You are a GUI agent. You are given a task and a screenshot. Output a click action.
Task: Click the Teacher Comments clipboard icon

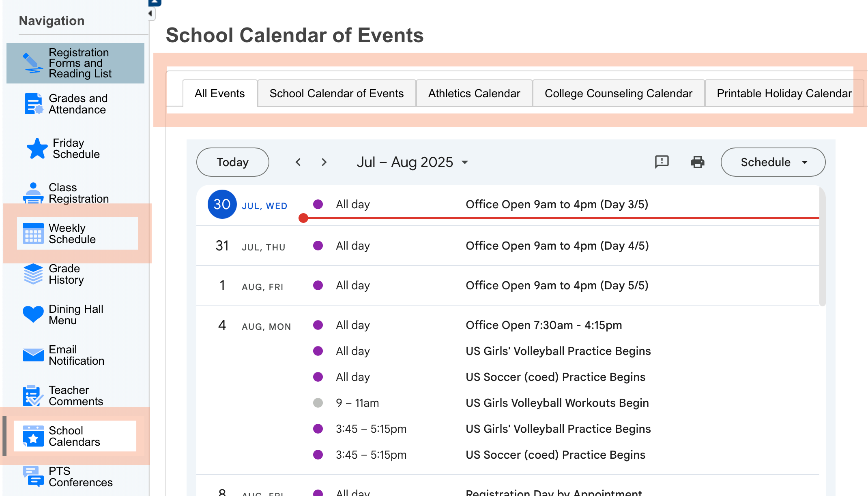pyautogui.click(x=33, y=396)
